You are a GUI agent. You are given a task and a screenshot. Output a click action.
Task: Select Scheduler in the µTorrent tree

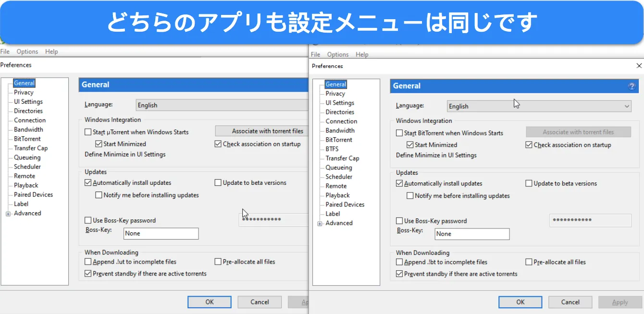point(27,167)
